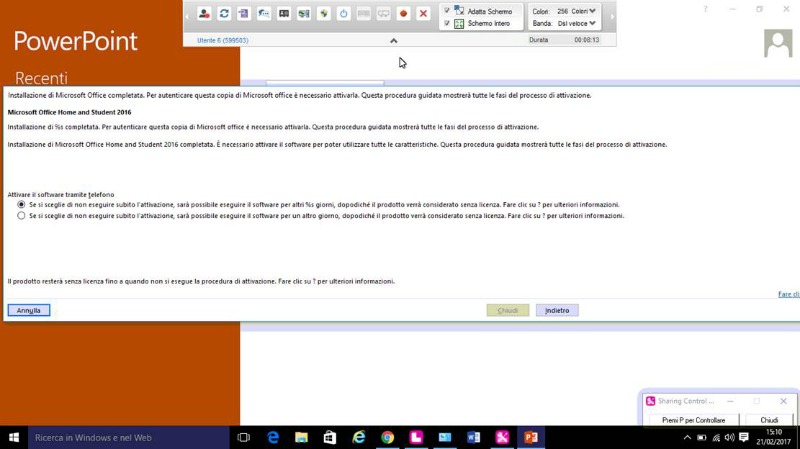Show hidden system tray icons

pos(687,438)
